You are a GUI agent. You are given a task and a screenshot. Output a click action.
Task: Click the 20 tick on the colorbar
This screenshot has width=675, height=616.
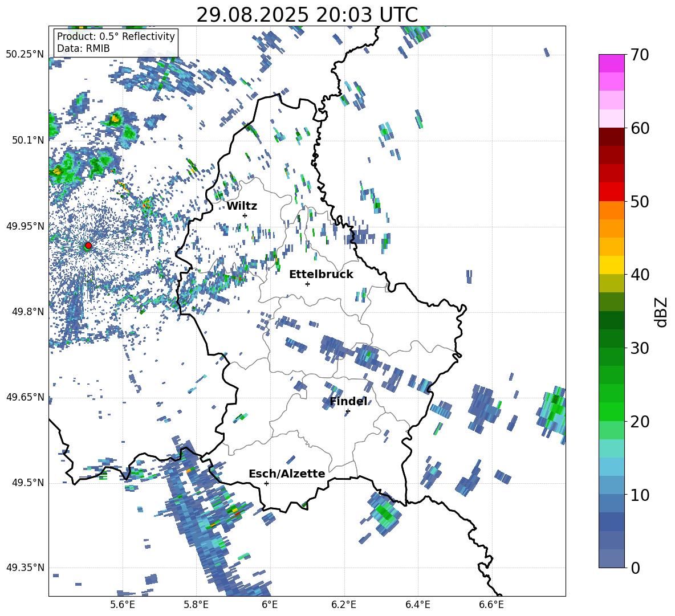640,422
